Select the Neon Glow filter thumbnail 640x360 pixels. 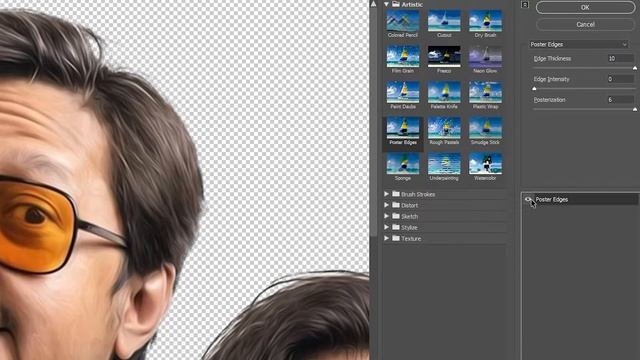pos(485,56)
